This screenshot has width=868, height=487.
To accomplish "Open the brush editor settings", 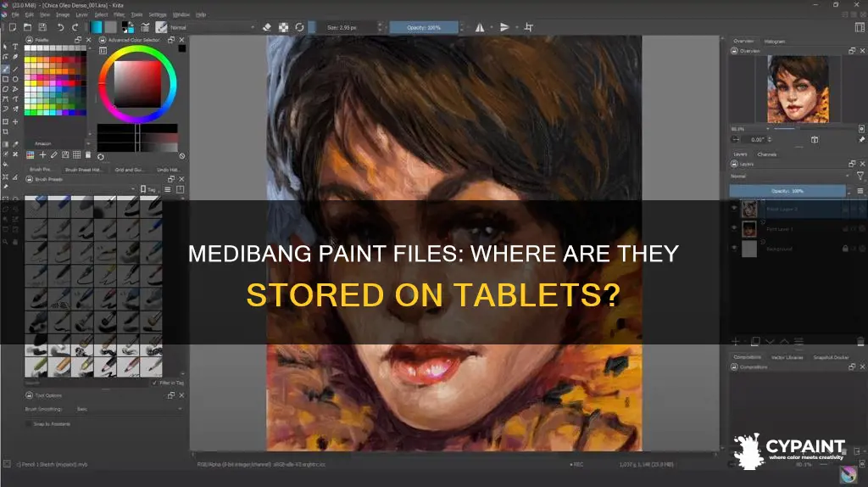I will (x=145, y=27).
